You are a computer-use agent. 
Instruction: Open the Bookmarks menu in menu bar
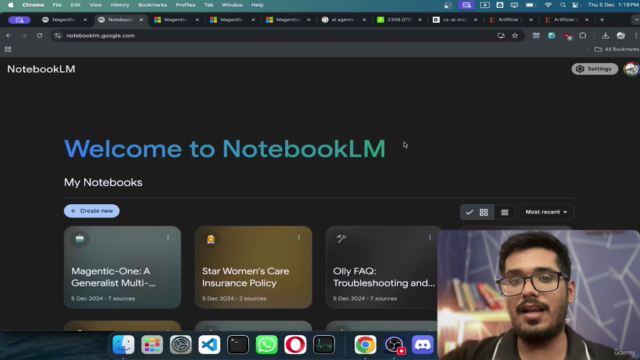point(152,5)
